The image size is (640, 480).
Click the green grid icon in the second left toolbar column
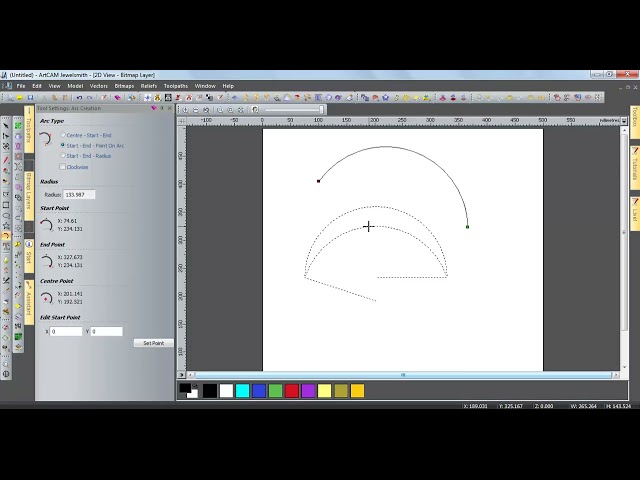(x=18, y=125)
